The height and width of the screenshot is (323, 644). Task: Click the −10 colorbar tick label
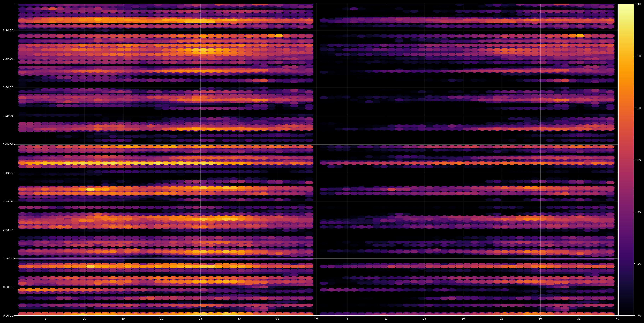638,4
